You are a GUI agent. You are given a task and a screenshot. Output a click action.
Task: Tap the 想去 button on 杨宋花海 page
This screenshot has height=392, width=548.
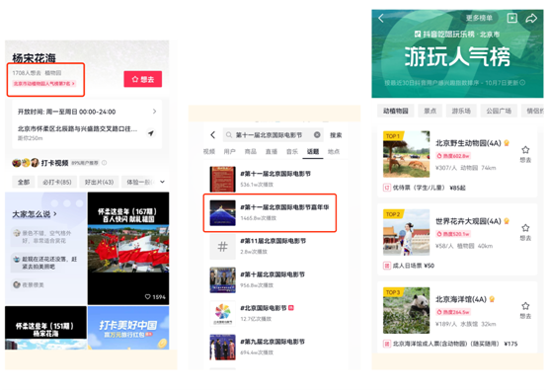[142, 79]
